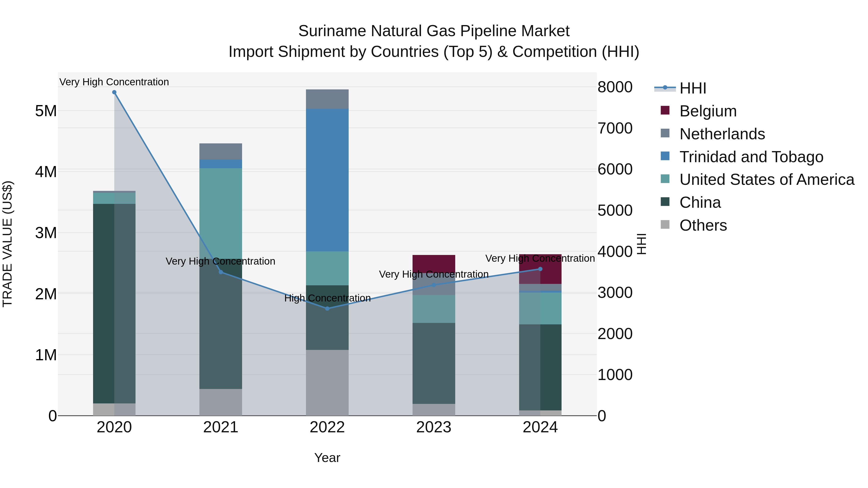The image size is (868, 488).
Task: Click the 3000 right axis tick label
Action: (x=615, y=293)
